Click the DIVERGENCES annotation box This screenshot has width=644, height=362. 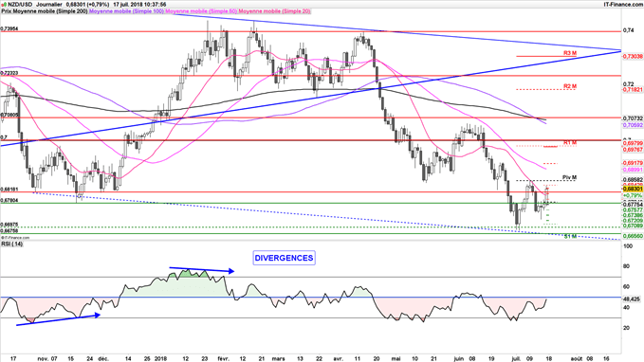pyautogui.click(x=284, y=258)
